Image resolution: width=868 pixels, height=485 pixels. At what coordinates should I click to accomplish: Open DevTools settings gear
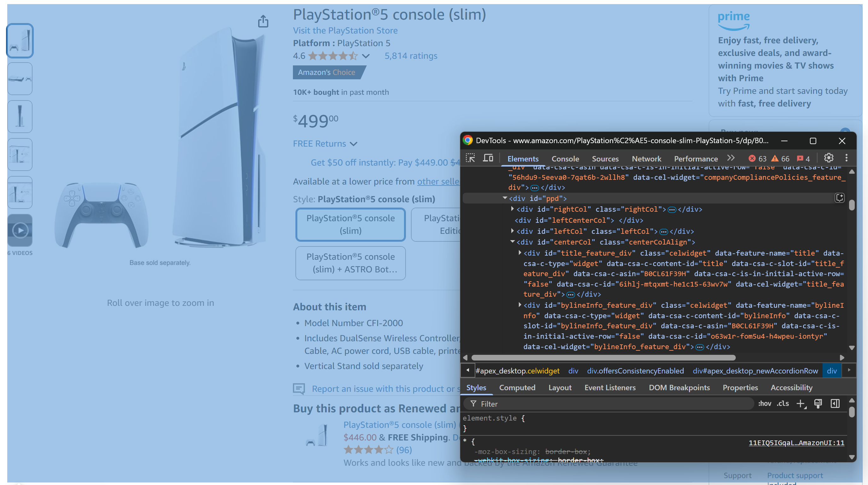point(829,158)
